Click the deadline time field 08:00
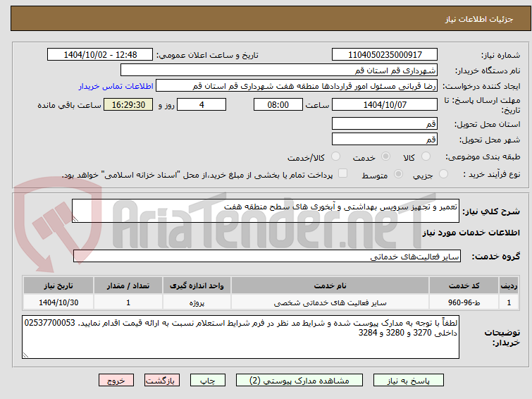The height and width of the screenshot is (399, 532). [278, 104]
